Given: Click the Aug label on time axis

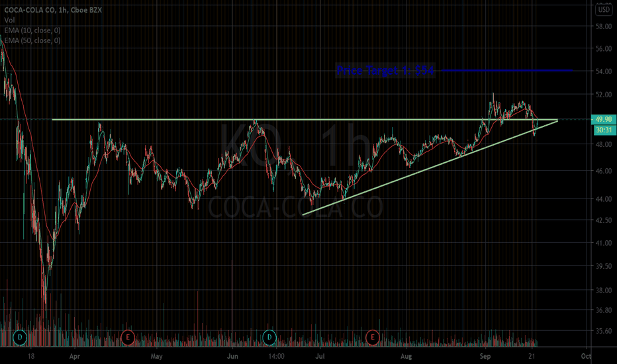Looking at the screenshot, I should point(406,356).
